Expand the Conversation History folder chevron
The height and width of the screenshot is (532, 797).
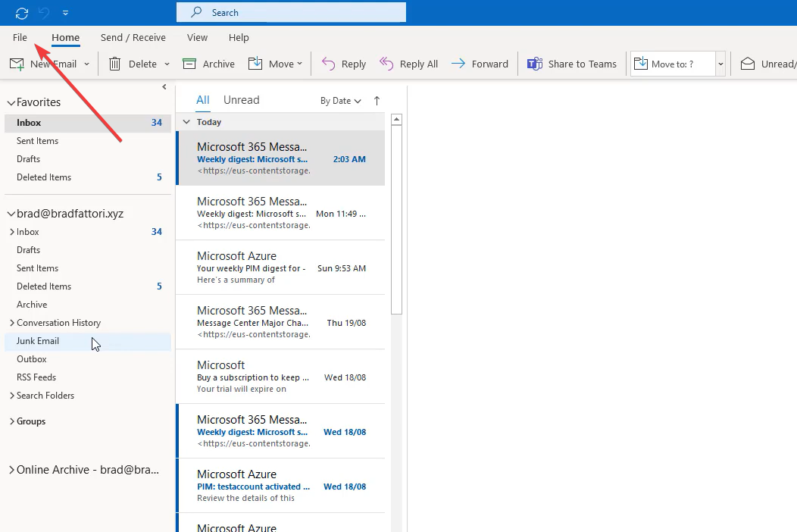tap(11, 323)
